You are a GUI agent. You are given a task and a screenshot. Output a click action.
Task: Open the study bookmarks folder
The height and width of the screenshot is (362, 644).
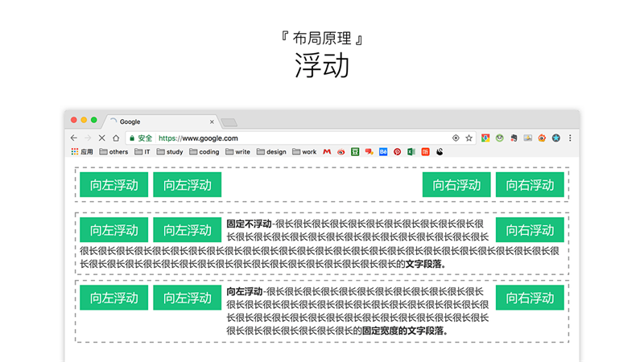click(170, 152)
